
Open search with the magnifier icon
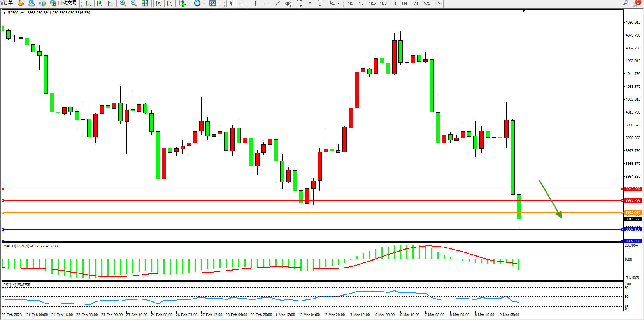pyautogui.click(x=626, y=3)
